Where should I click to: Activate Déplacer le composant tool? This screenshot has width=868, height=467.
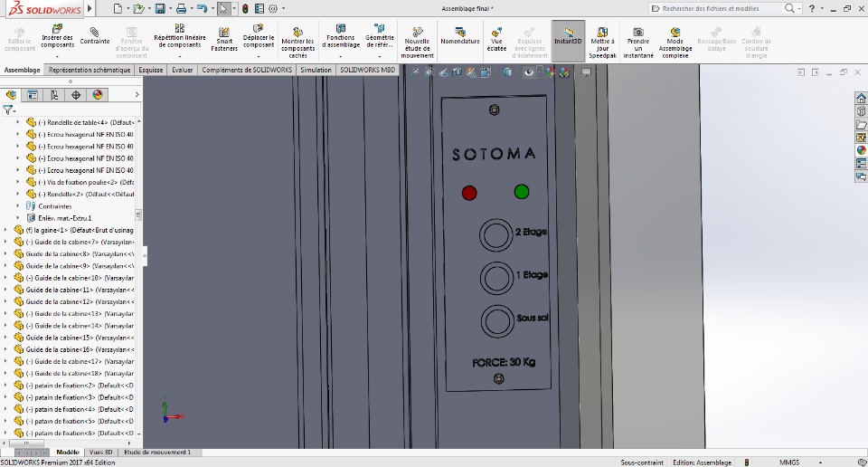[x=259, y=36]
